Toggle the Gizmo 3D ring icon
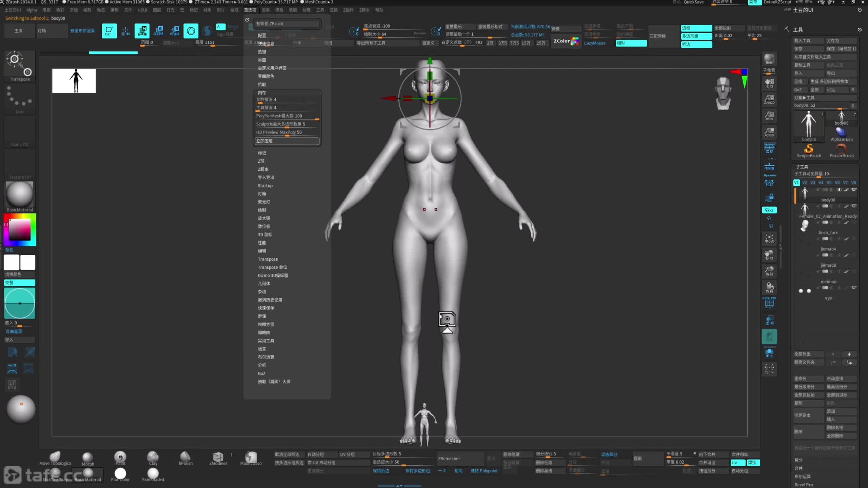868x488 pixels. pos(191,31)
